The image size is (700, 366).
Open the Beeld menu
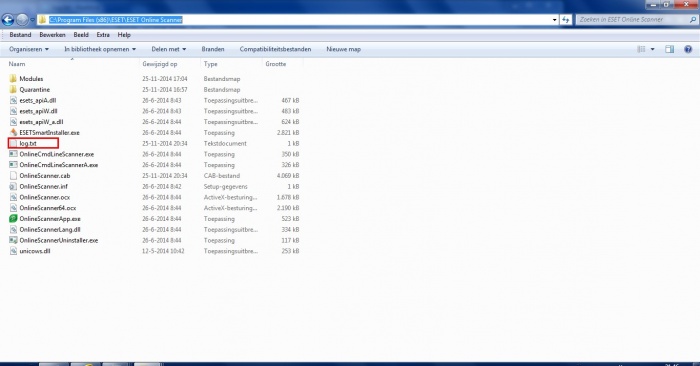81,35
